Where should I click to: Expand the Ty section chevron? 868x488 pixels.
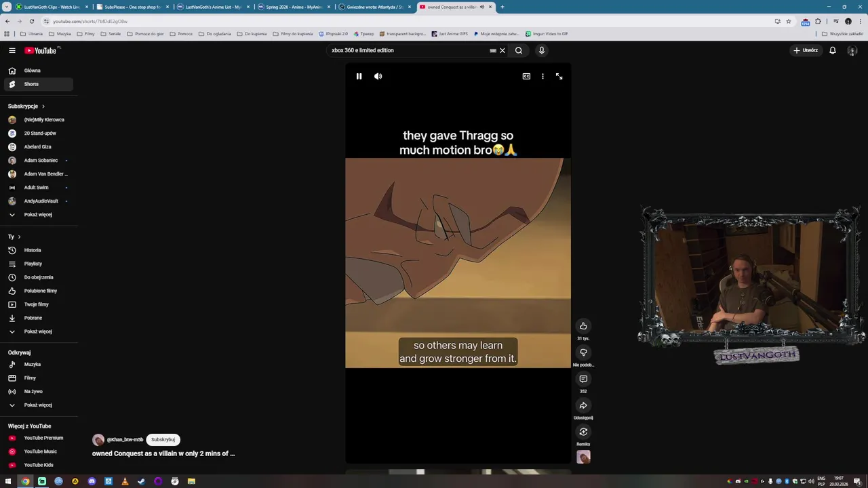tap(19, 237)
